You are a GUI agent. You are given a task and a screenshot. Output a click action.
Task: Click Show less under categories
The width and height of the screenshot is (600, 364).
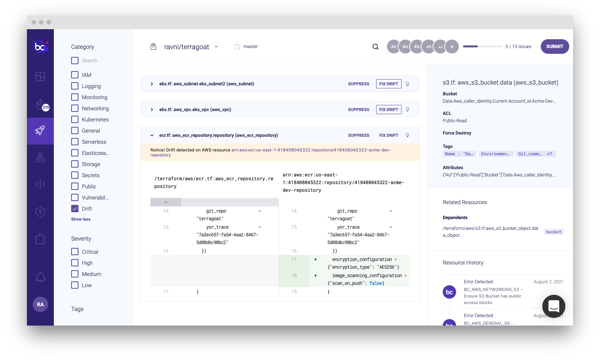[x=81, y=219]
